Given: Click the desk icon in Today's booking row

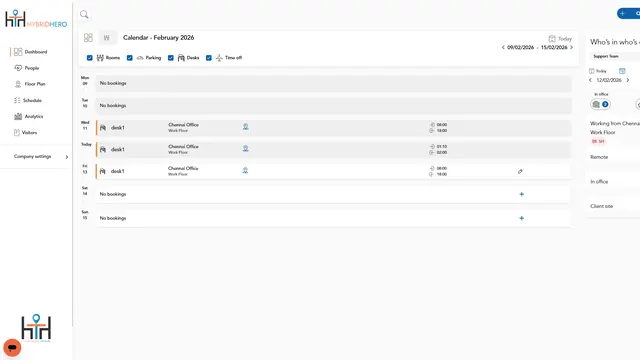Looking at the screenshot, I should 103,149.
